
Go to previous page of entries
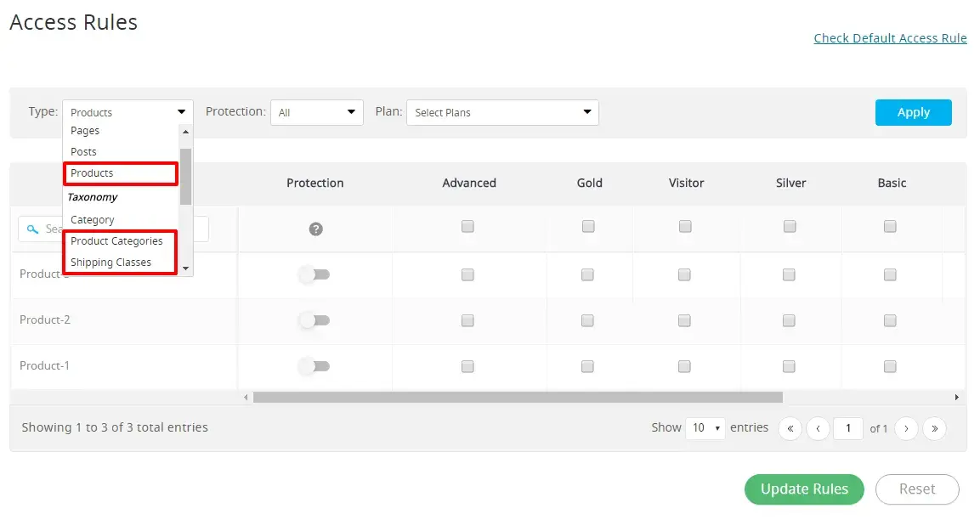(x=818, y=428)
